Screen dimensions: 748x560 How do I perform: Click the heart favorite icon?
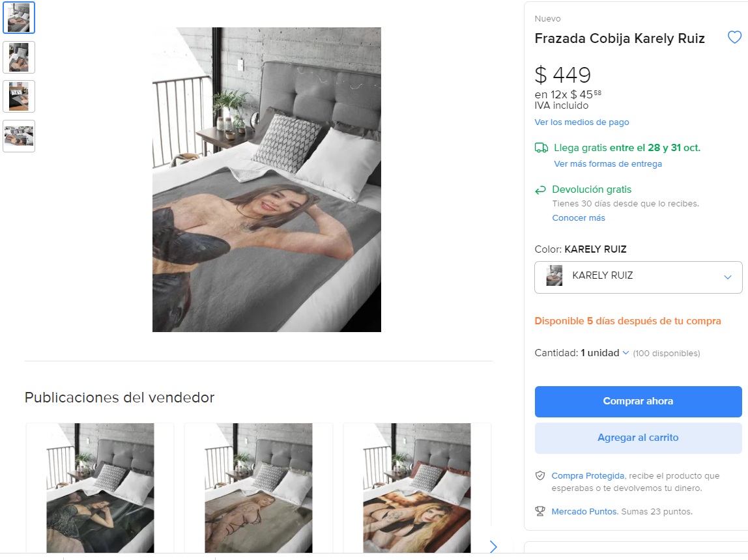tap(734, 38)
